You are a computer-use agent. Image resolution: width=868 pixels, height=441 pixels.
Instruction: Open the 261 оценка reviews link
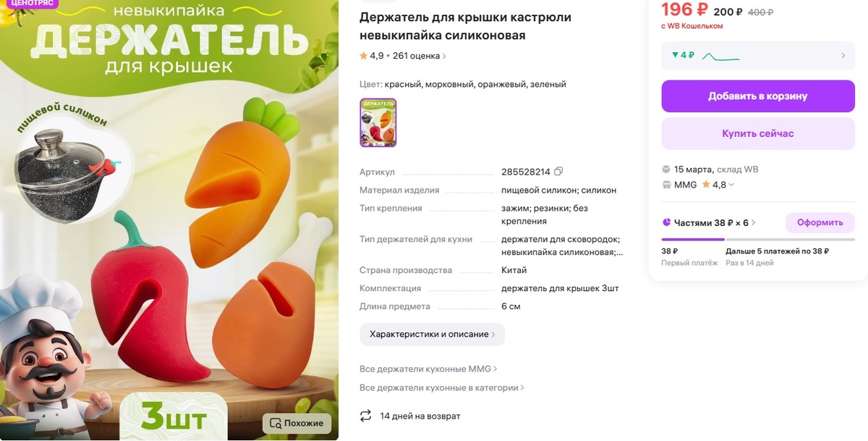pyautogui.click(x=419, y=56)
